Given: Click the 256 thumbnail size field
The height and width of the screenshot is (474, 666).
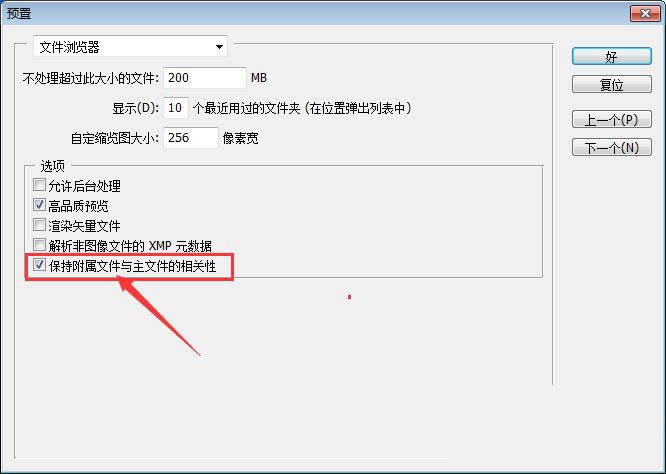Looking at the screenshot, I should click(191, 138).
